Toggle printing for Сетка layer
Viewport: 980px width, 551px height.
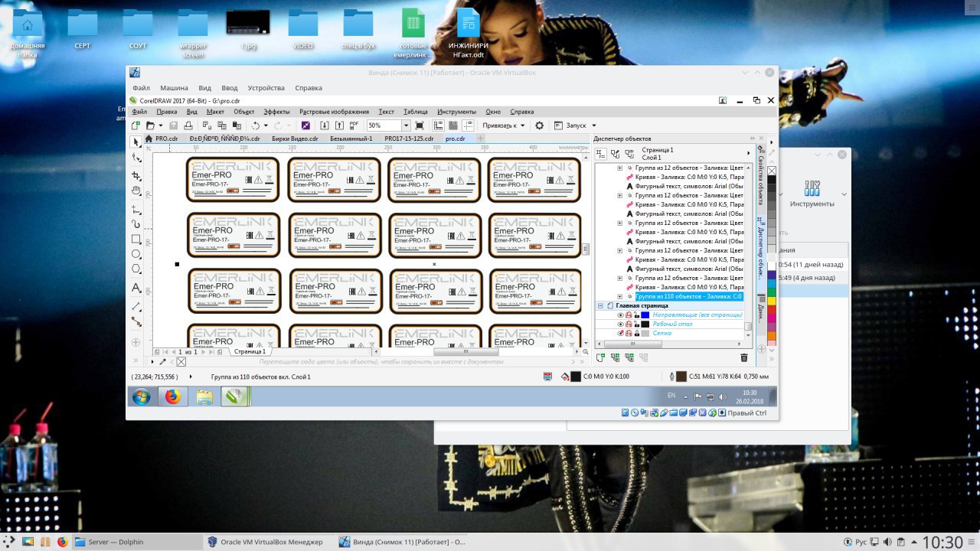tap(629, 333)
